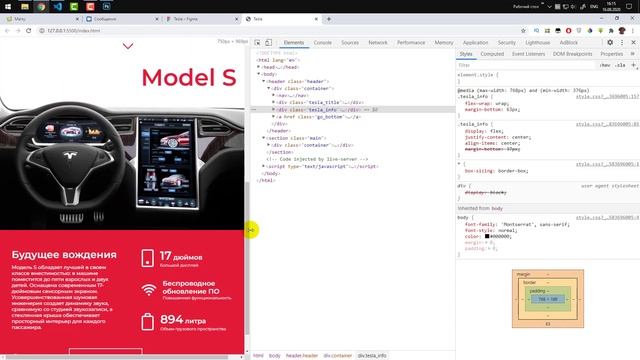
Task: Open the Computed styles tab
Action: (x=492, y=54)
